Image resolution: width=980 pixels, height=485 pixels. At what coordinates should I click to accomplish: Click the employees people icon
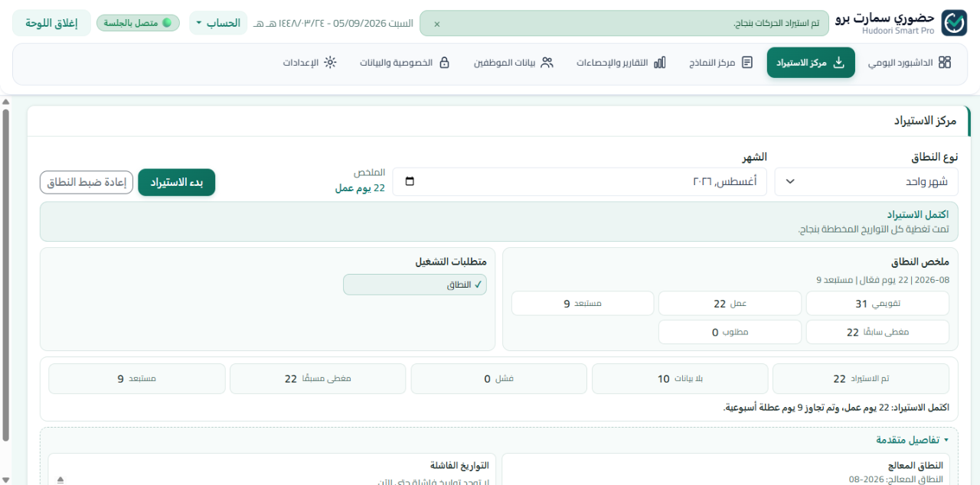(547, 63)
